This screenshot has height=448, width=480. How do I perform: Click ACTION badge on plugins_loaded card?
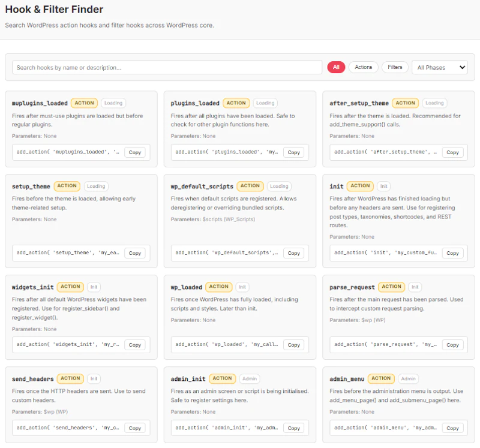236,103
